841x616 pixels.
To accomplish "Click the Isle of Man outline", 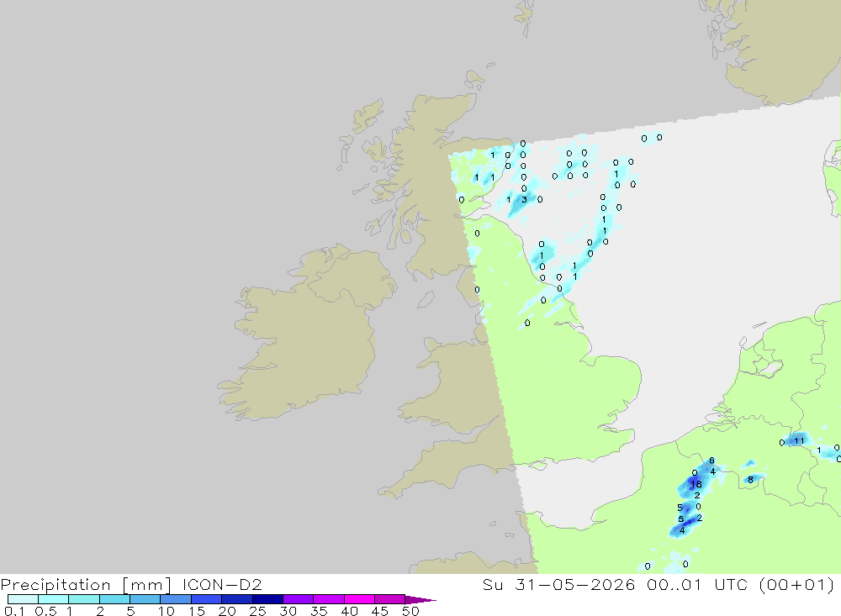I will coord(426,299).
